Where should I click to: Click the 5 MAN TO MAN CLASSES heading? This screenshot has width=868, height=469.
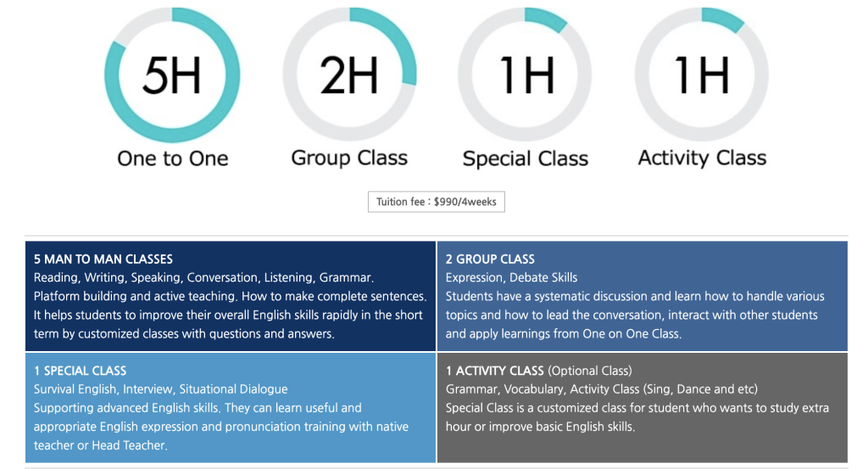103,260
